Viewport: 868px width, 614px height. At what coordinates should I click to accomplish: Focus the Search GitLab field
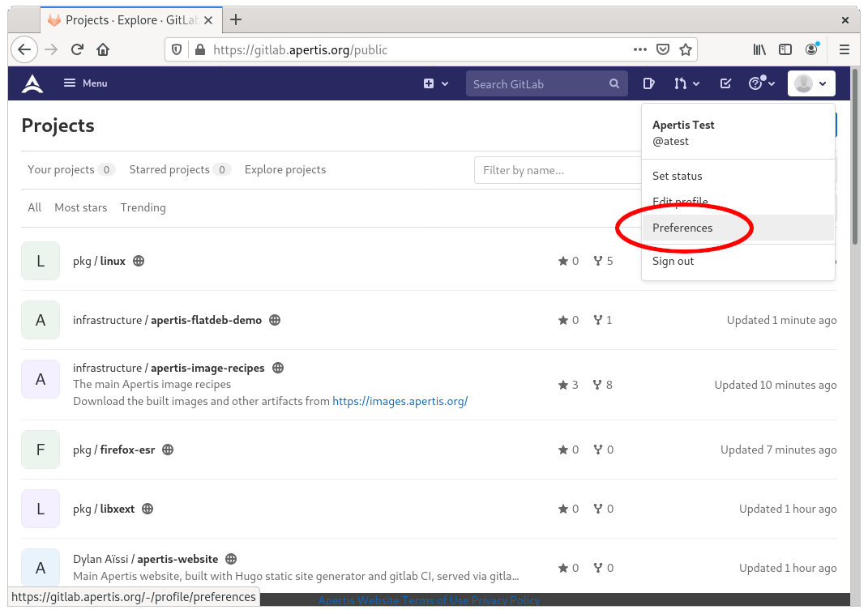coord(546,83)
